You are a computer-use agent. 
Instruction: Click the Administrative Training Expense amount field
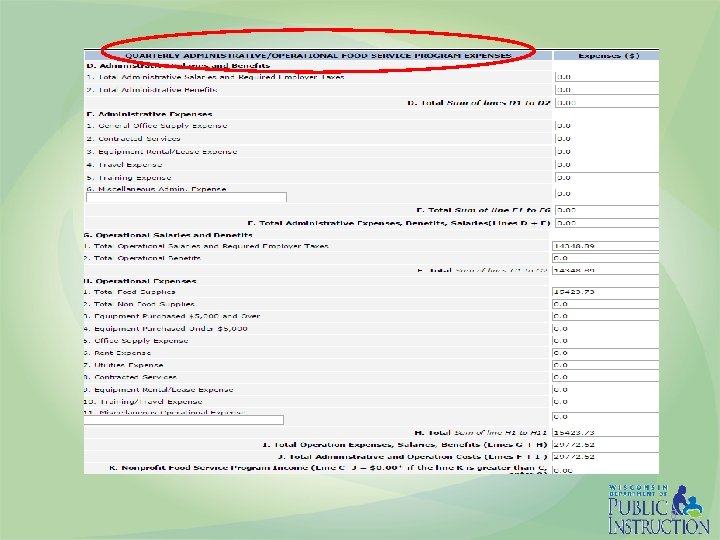(607, 178)
